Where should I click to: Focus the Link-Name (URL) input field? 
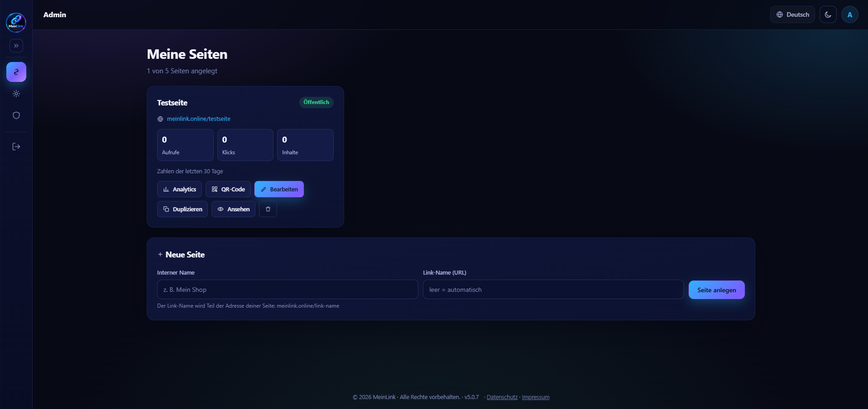[553, 290]
